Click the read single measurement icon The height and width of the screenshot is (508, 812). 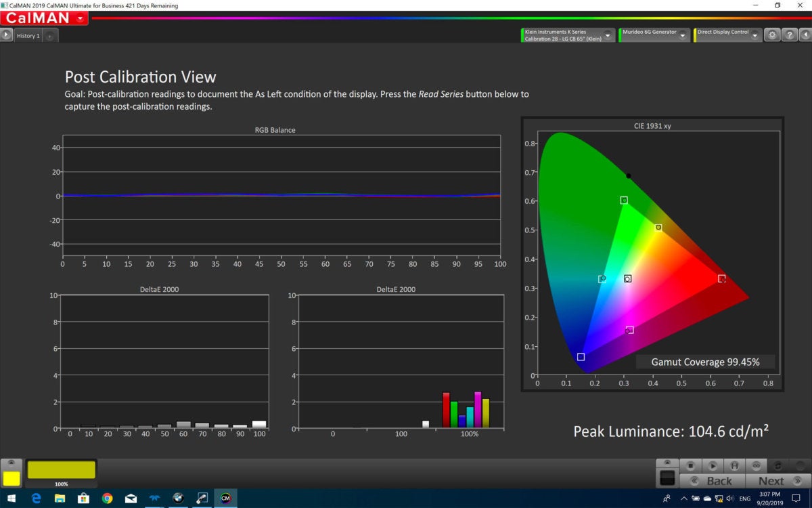tap(734, 465)
